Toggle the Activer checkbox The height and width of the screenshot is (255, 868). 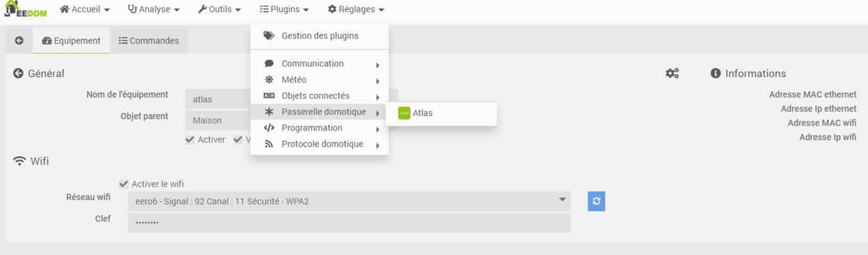[190, 140]
